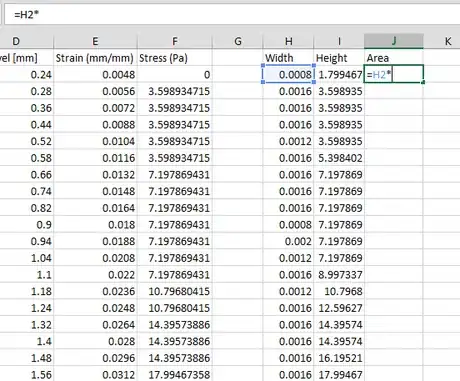
Task: Click the stress cell with value 17.99467358
Action: [x=175, y=375]
